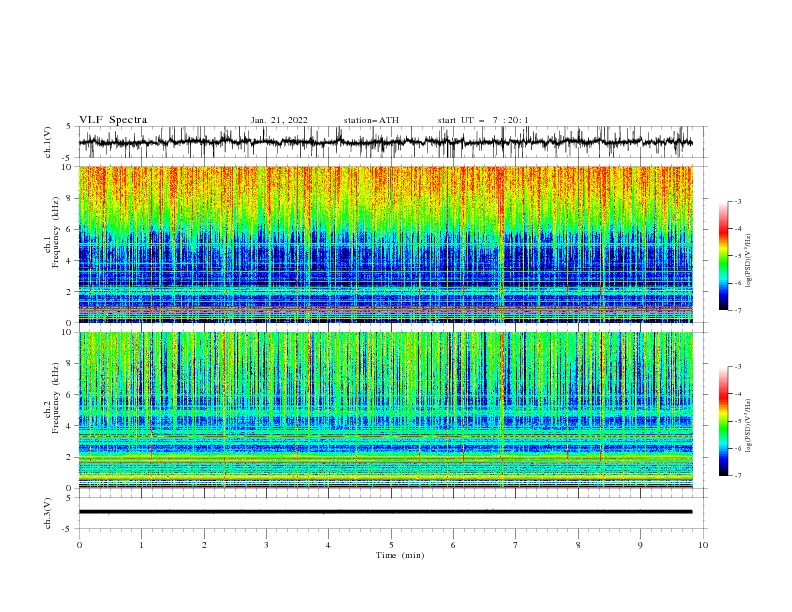Click the "ch.3(V)" axis label
The image size is (792, 612).
tap(48, 513)
